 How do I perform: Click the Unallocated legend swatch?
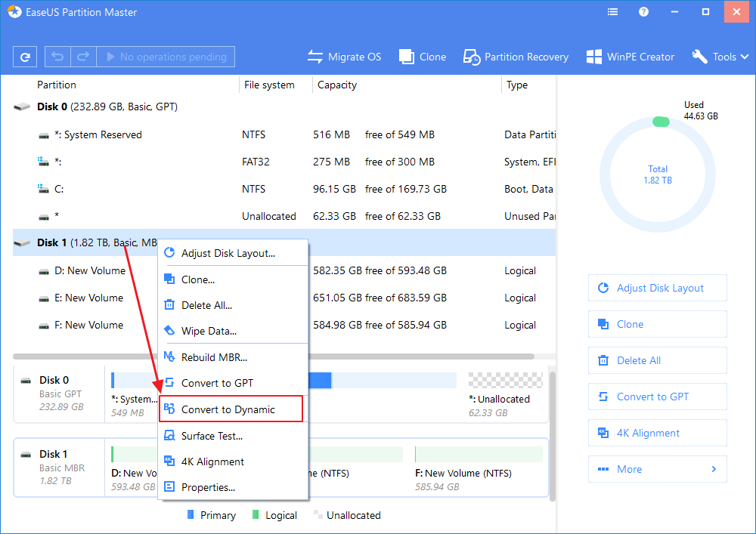tap(318, 514)
